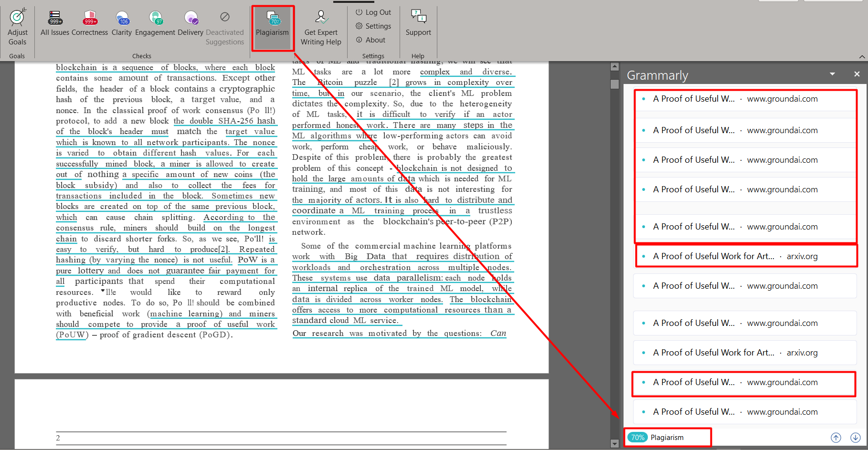Click the document vertical scrollbar thumb
The height and width of the screenshot is (450, 868).
click(615, 84)
